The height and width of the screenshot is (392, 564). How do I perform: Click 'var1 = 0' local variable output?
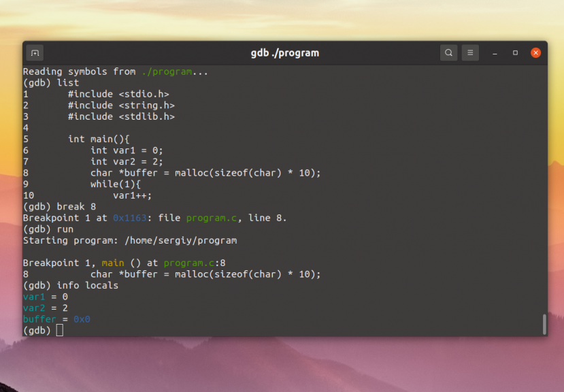46,297
